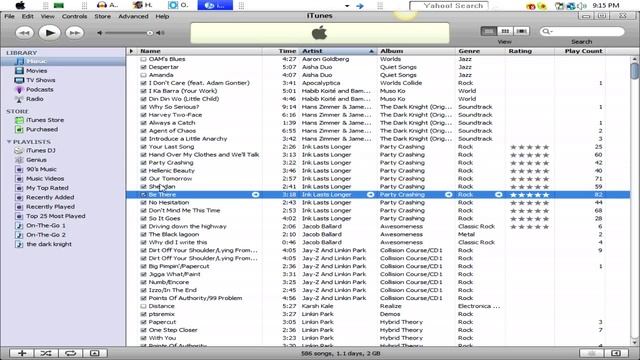Uncheck the Why So Serious? checkbox
The image size is (640, 360).
pos(143,107)
